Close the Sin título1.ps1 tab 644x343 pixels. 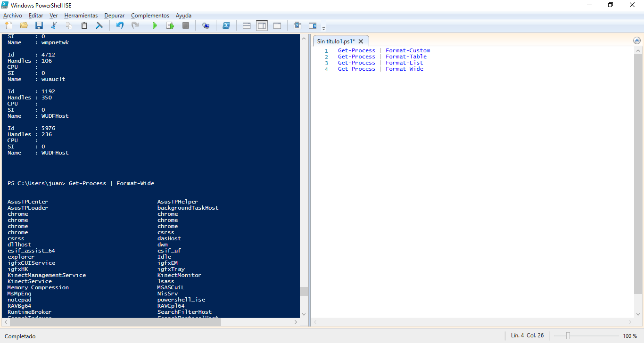361,41
